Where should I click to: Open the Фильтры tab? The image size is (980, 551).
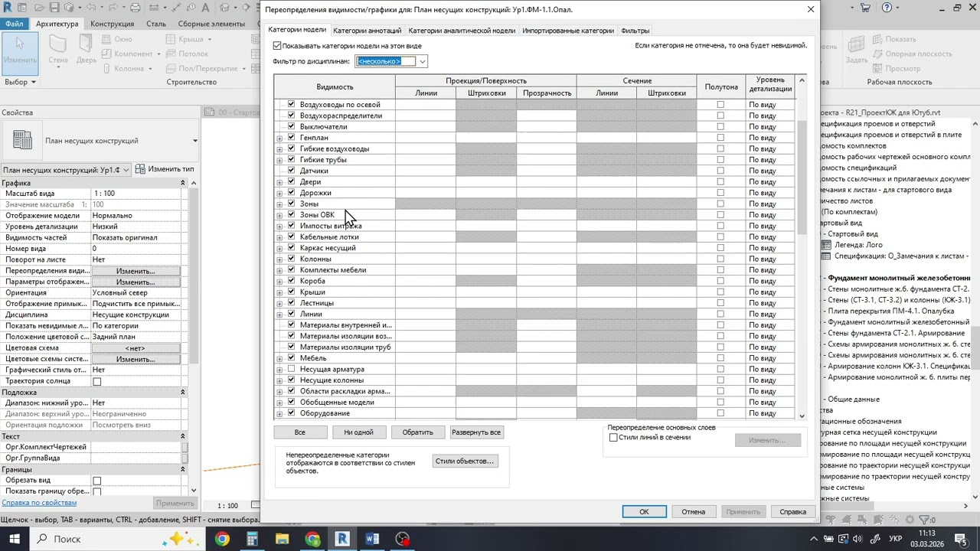(x=635, y=31)
